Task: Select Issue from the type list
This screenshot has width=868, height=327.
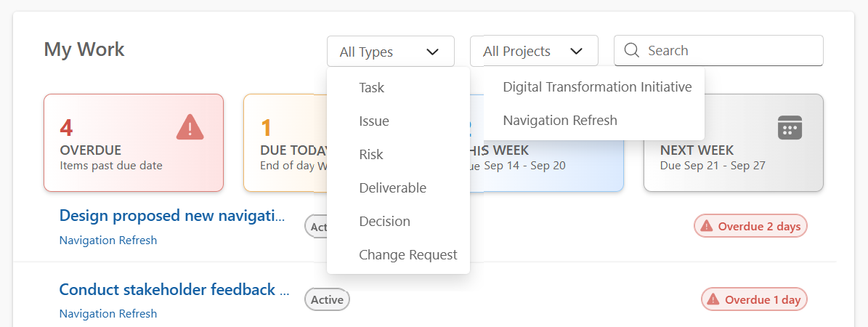Action: click(x=374, y=121)
